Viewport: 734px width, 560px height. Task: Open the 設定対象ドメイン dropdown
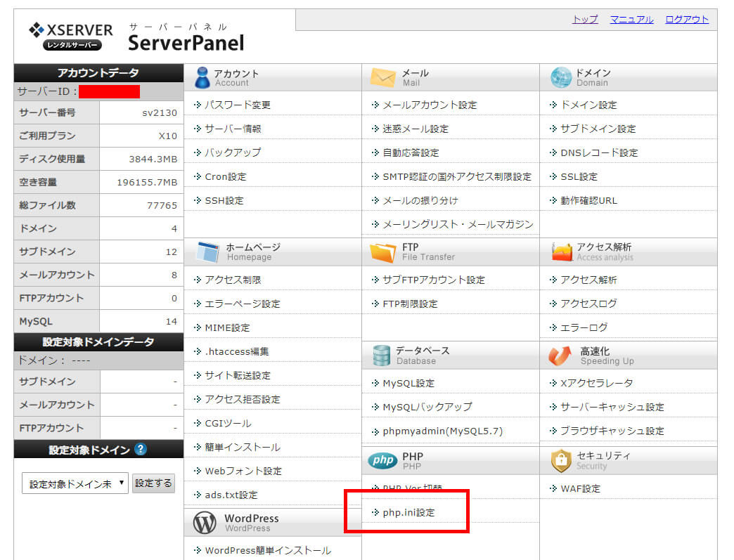[75, 483]
